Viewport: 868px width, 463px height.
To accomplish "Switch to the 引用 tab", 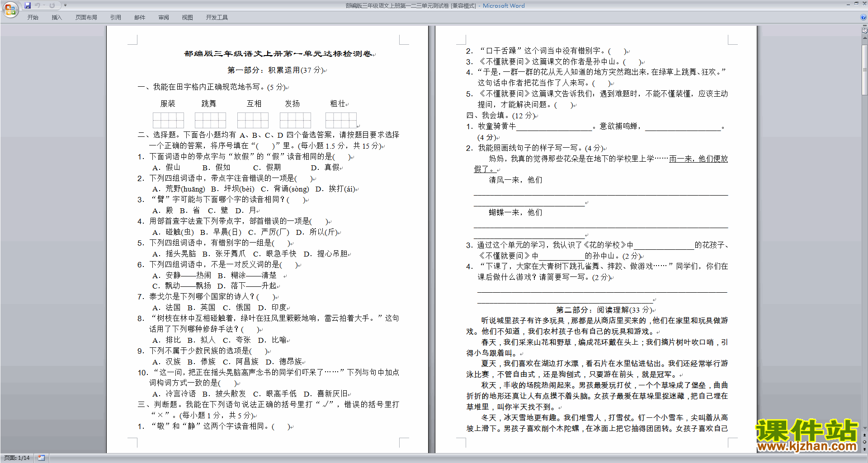I will click(116, 18).
